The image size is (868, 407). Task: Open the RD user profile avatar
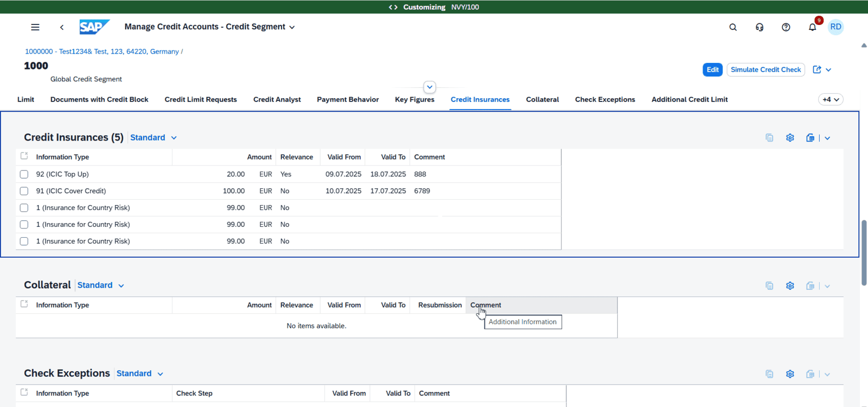[x=835, y=27]
